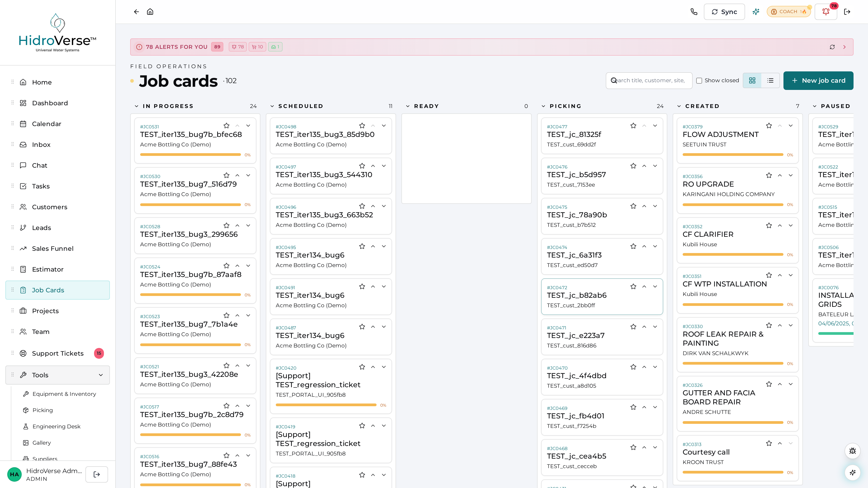This screenshot has width=868, height=488.
Task: Open the bug report floating icon
Action: (852, 451)
